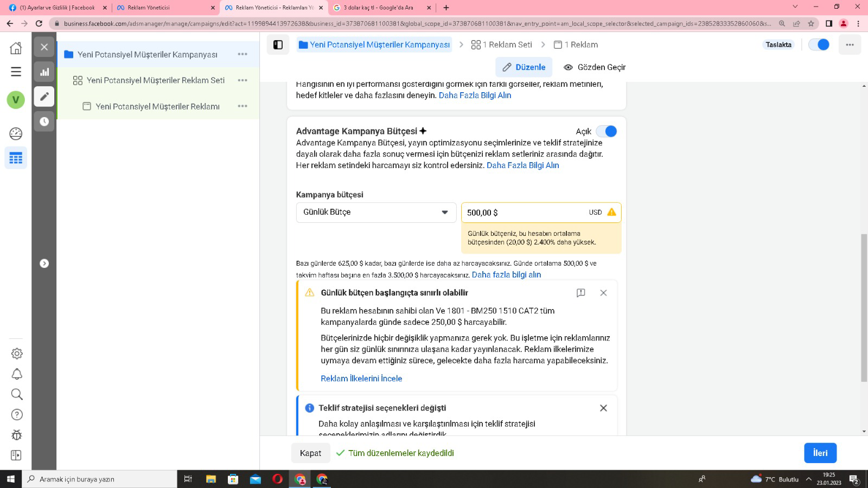
Task: Bookmark this page with the star icon
Action: [811, 23]
